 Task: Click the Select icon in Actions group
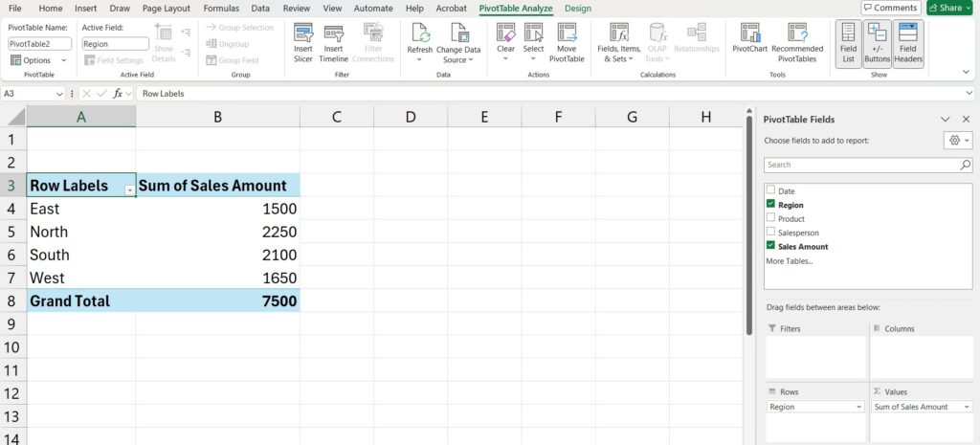pyautogui.click(x=533, y=33)
